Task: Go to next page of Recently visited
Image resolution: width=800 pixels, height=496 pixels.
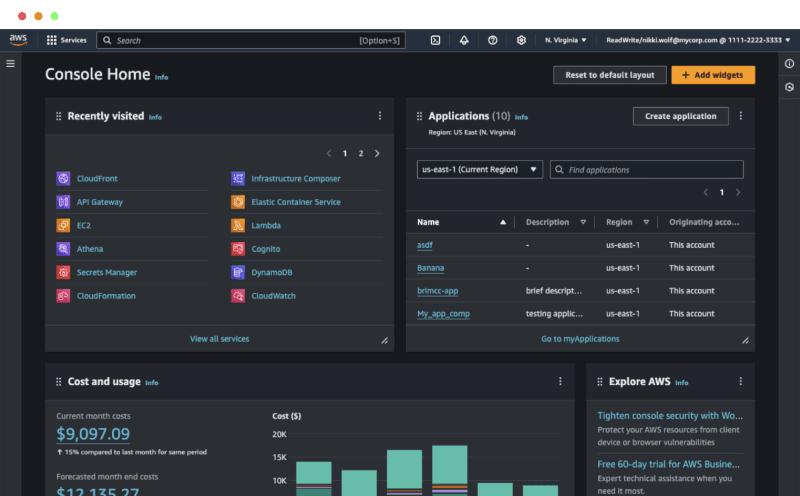Action: [377, 154]
